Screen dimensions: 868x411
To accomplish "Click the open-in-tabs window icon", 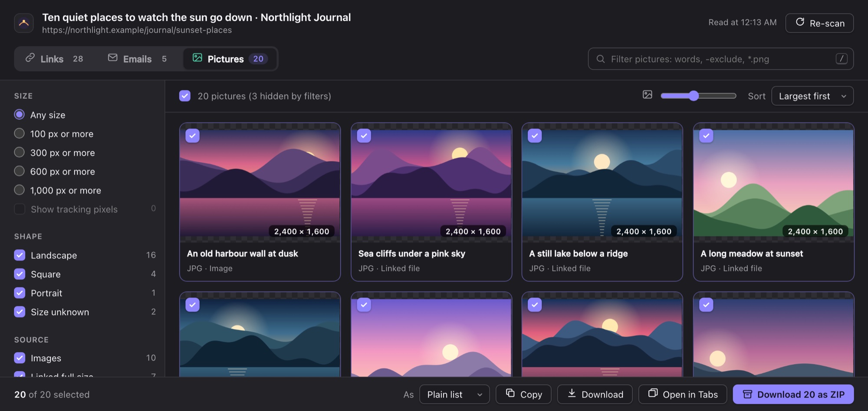I will tap(653, 393).
